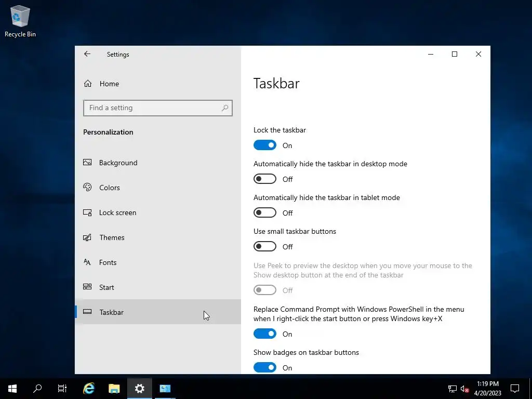Image resolution: width=532 pixels, height=399 pixels.
Task: Click the back arrow in Settings
Action: point(87,54)
